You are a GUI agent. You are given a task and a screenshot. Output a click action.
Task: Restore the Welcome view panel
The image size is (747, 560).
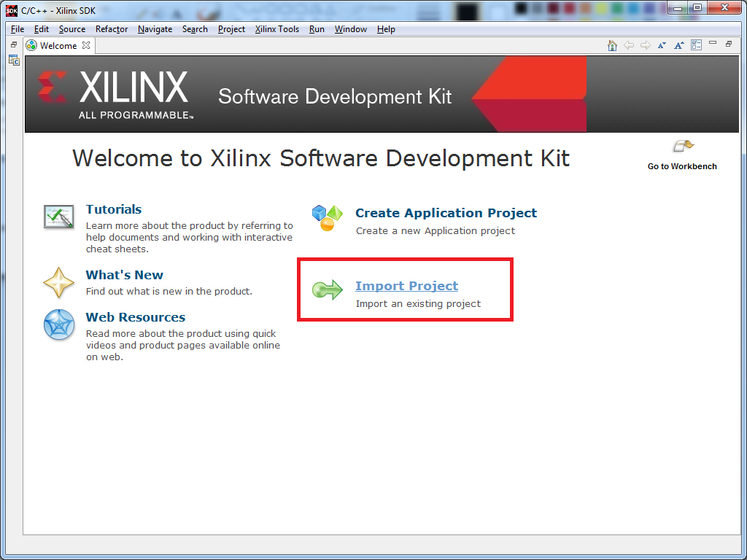(x=729, y=44)
